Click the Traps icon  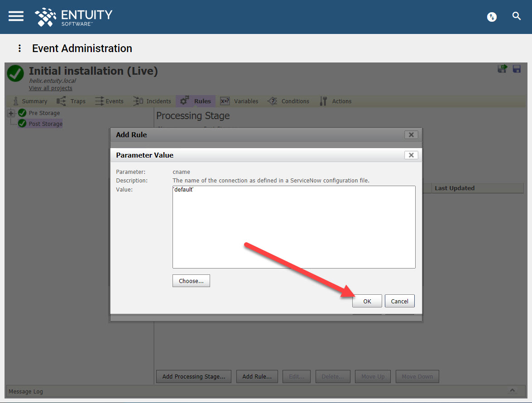point(61,101)
